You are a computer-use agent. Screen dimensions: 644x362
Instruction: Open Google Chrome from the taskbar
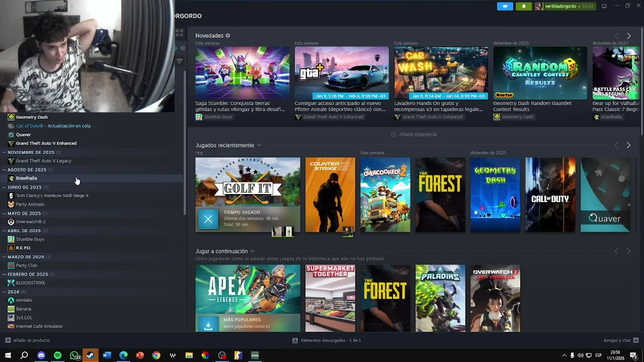(156, 355)
